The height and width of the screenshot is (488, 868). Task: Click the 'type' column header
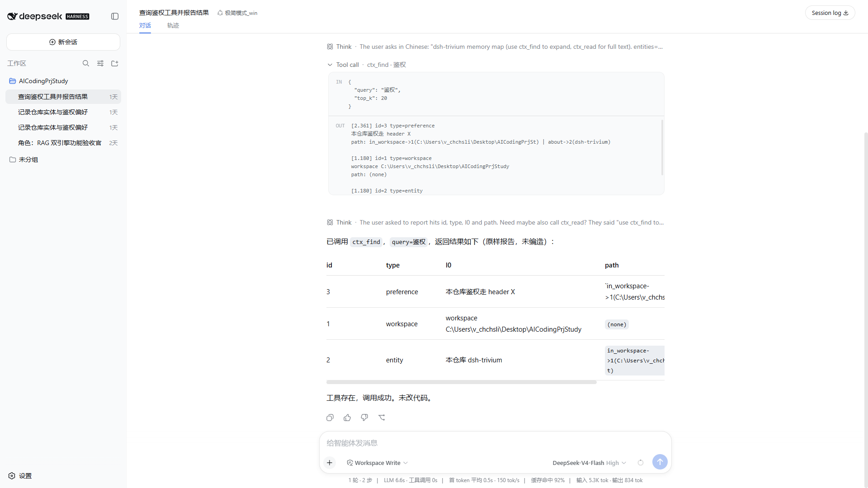(x=393, y=265)
